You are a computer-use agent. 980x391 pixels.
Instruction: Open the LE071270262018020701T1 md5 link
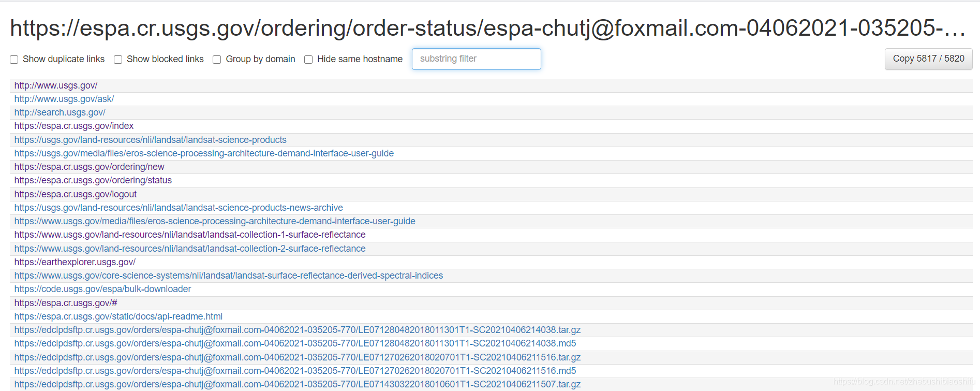295,371
